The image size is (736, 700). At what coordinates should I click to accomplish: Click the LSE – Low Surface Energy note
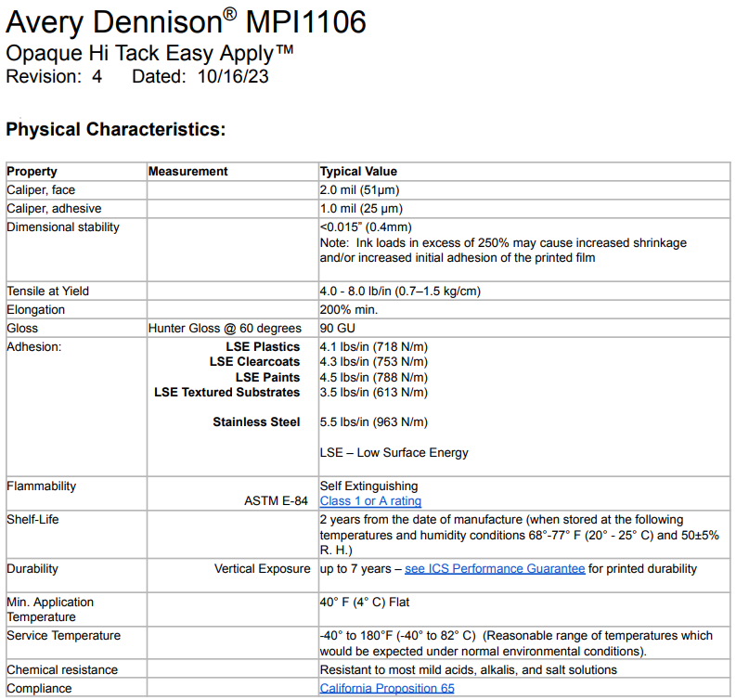click(394, 452)
